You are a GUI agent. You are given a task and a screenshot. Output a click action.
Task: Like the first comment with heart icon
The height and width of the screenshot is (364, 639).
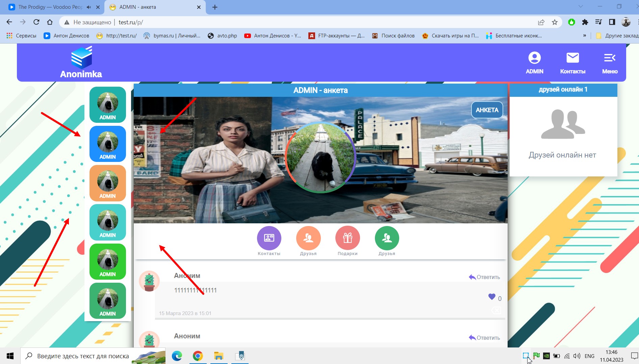point(492,297)
